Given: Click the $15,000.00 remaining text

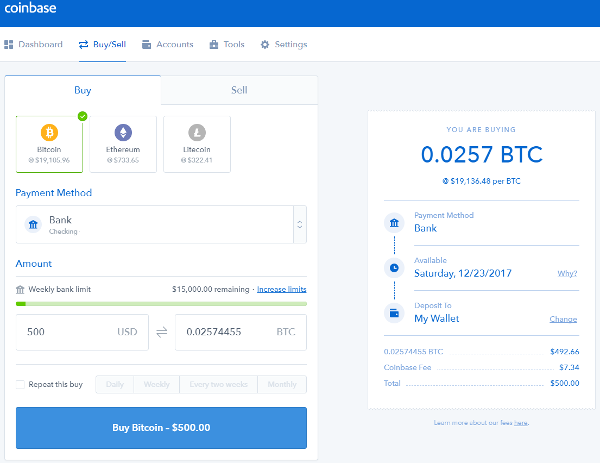Looking at the screenshot, I should [210, 289].
